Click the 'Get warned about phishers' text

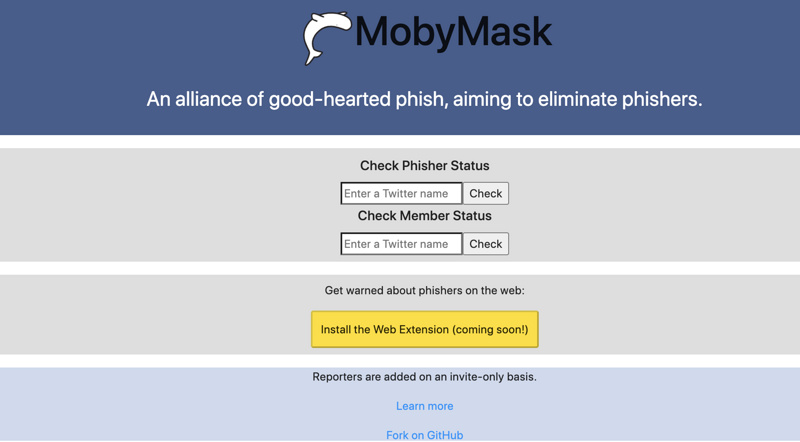(424, 291)
